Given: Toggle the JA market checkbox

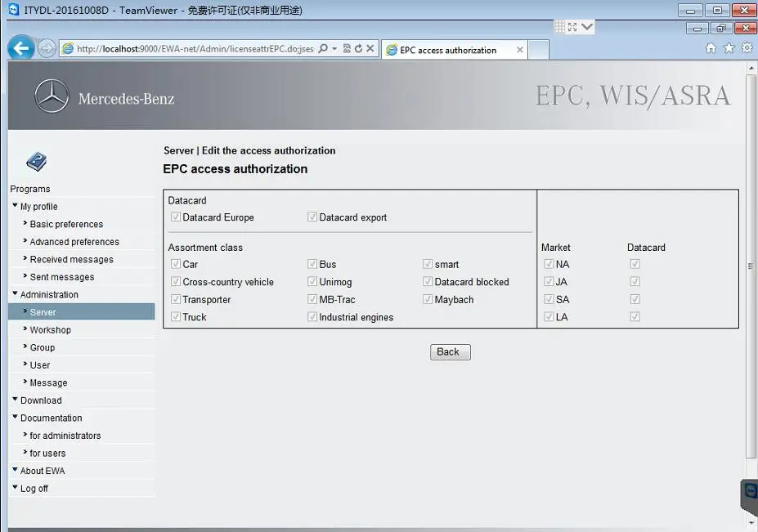Looking at the screenshot, I should [x=549, y=281].
